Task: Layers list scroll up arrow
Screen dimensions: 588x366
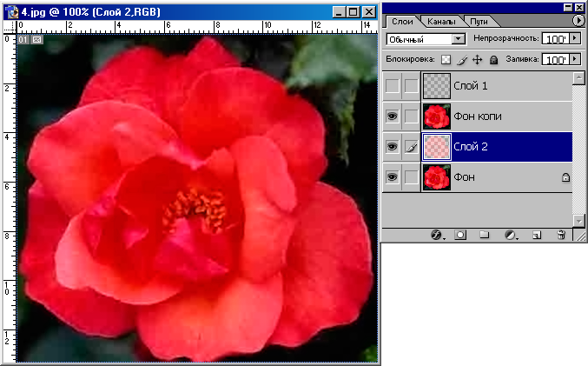Action: 578,78
